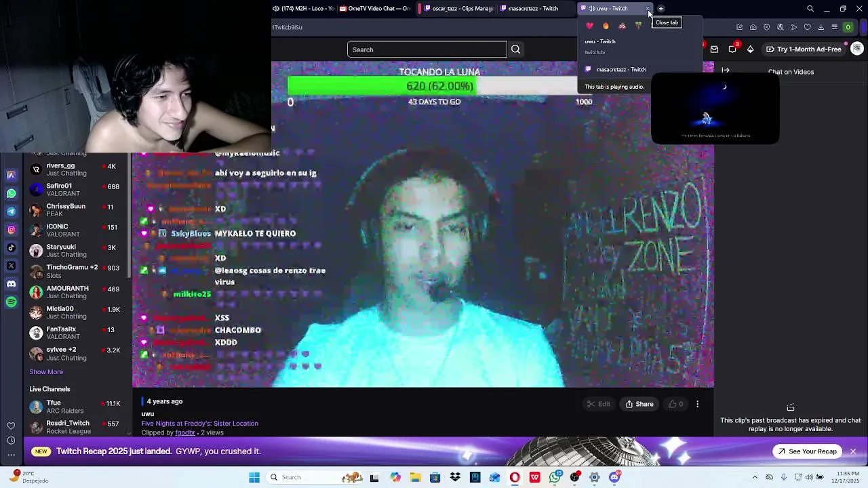The width and height of the screenshot is (868, 488).
Task: Like the clip with thumbs up
Action: point(676,404)
